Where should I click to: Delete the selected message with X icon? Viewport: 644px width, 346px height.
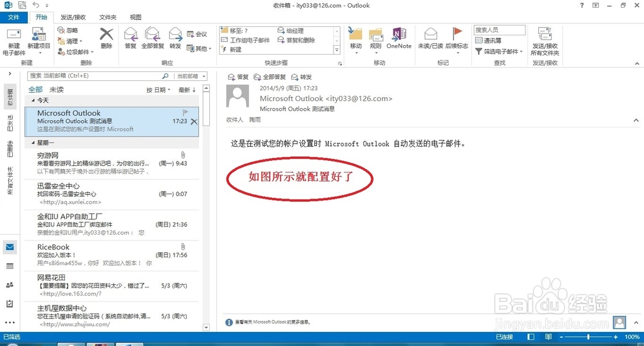[x=194, y=122]
